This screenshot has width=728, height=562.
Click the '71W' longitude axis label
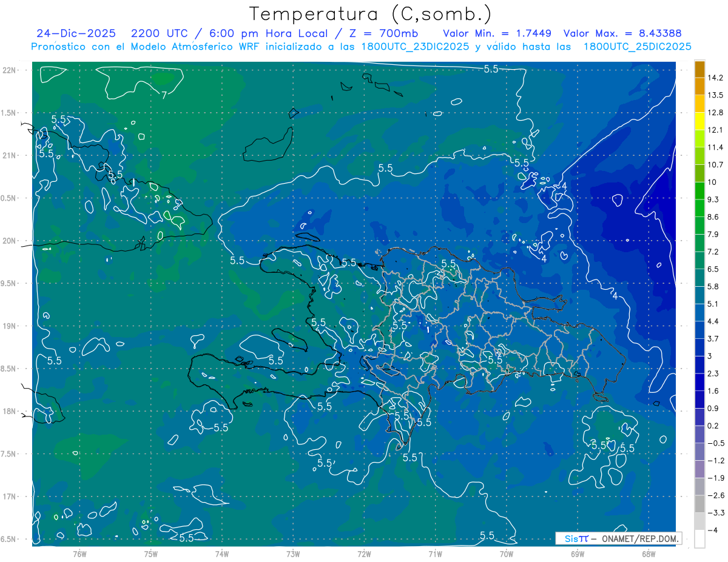click(435, 554)
